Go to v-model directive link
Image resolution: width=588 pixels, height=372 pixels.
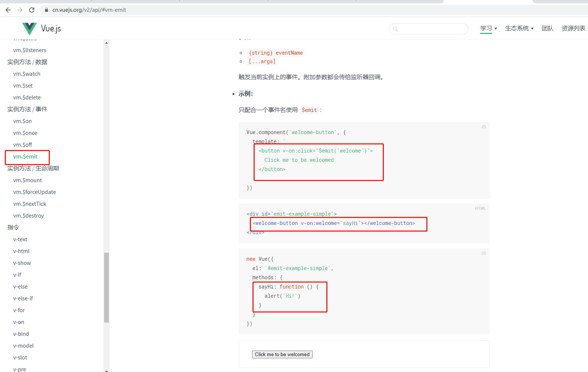click(23, 346)
